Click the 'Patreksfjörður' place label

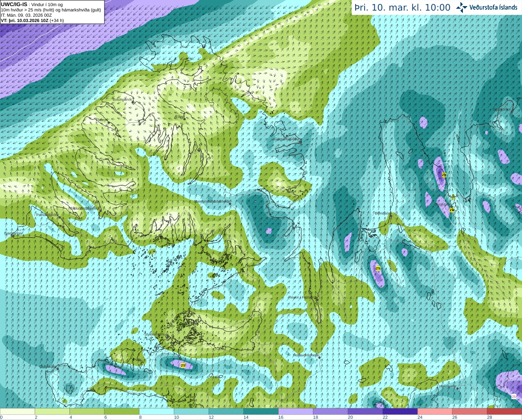coord(47,214)
